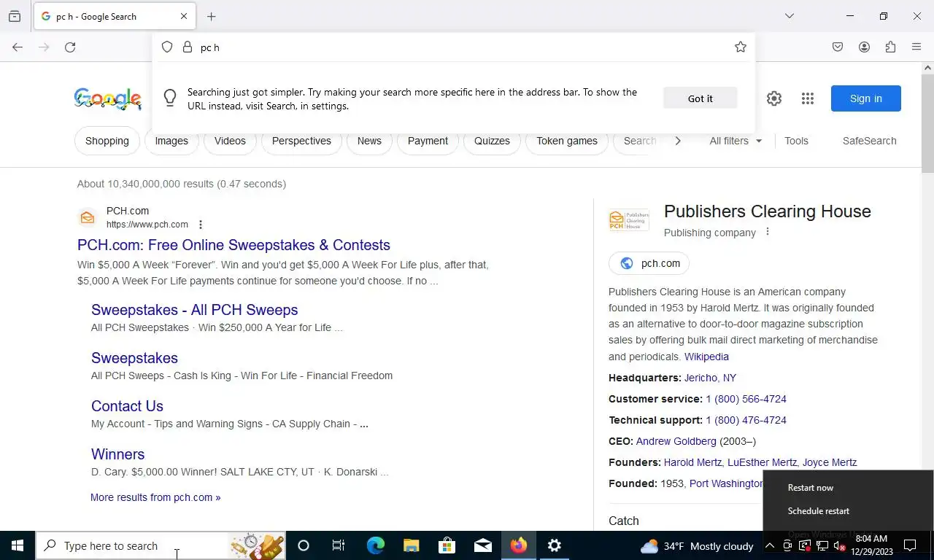
Task: Go back one page
Action: pos(18,47)
